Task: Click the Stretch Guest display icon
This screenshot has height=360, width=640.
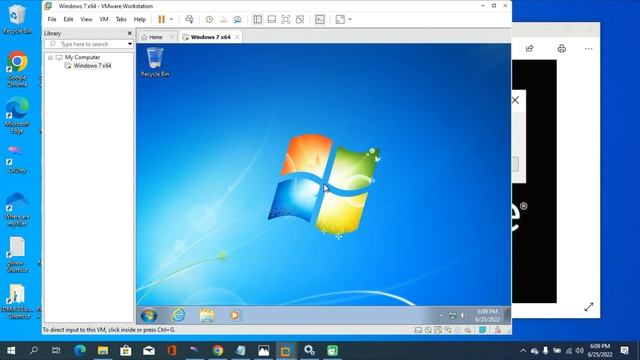Action: (340, 19)
